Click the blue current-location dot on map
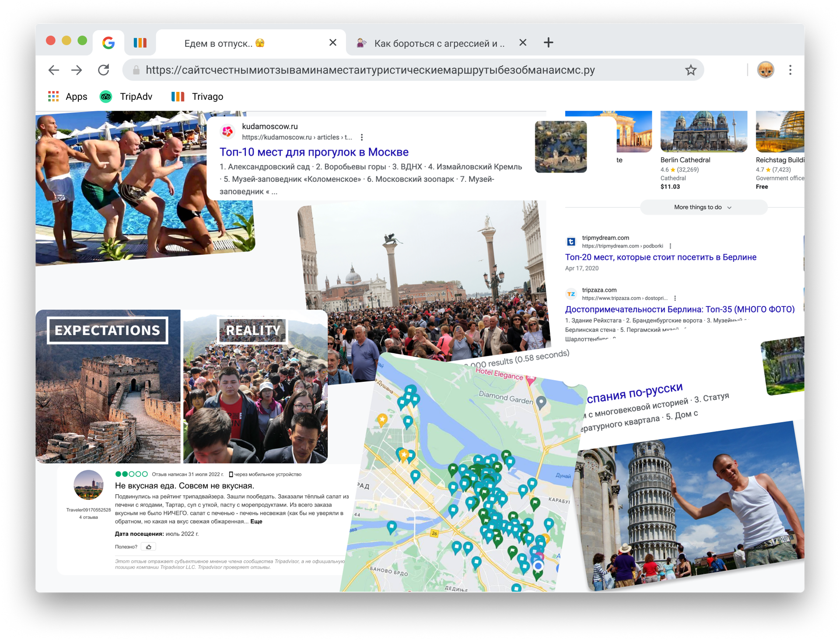840x640 pixels. coord(538,566)
